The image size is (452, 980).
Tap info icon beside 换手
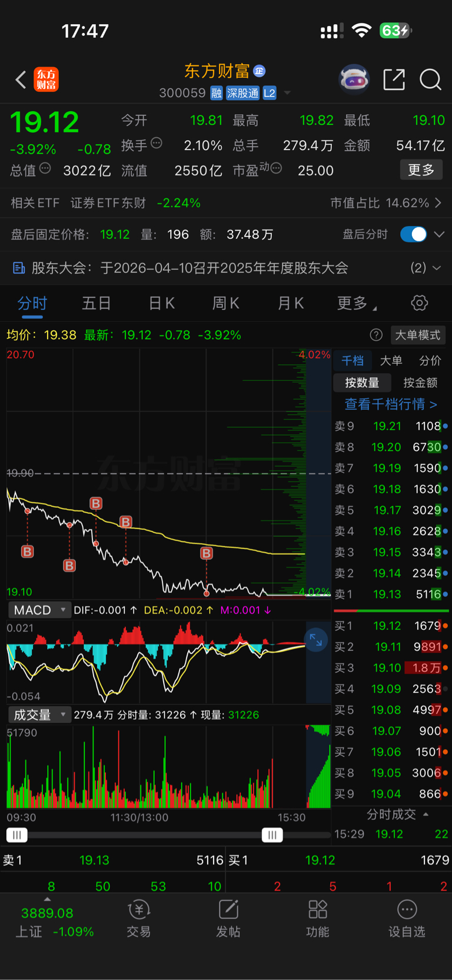click(157, 142)
